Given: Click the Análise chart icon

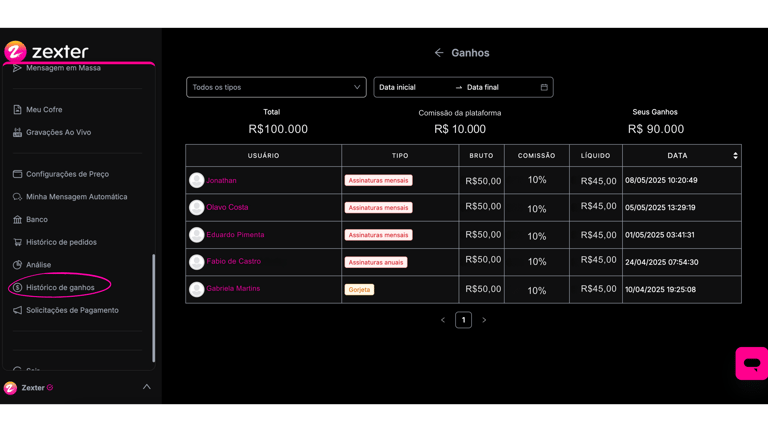Looking at the screenshot, I should click(17, 265).
